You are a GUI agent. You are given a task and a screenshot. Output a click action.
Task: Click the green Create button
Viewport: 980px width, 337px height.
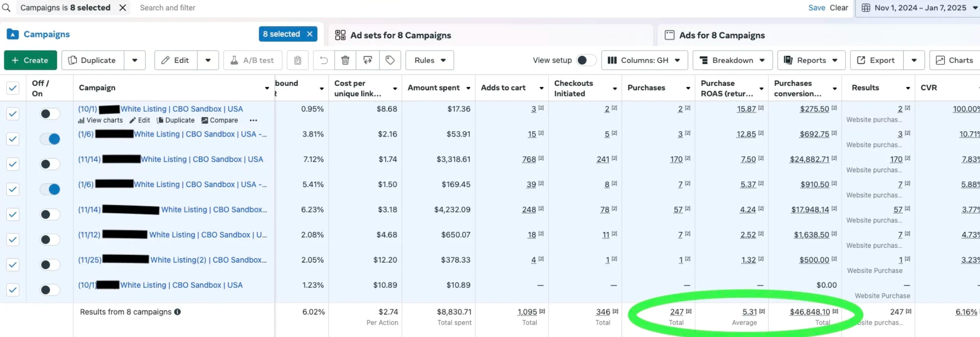(30, 60)
